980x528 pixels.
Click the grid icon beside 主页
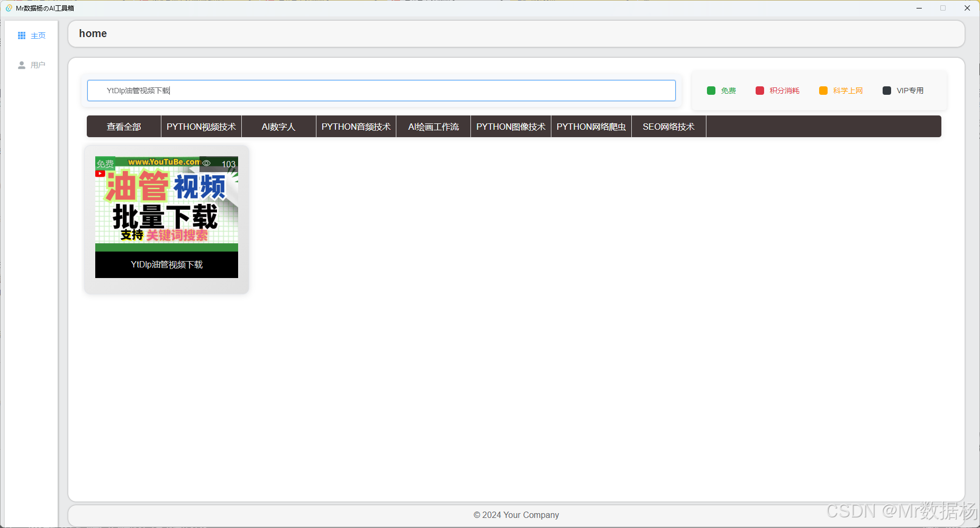point(22,35)
